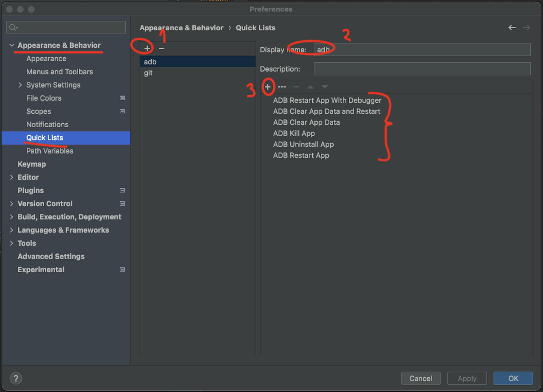Select Menus and Toolbars settings
Viewport: 543px width, 392px height.
(60, 72)
